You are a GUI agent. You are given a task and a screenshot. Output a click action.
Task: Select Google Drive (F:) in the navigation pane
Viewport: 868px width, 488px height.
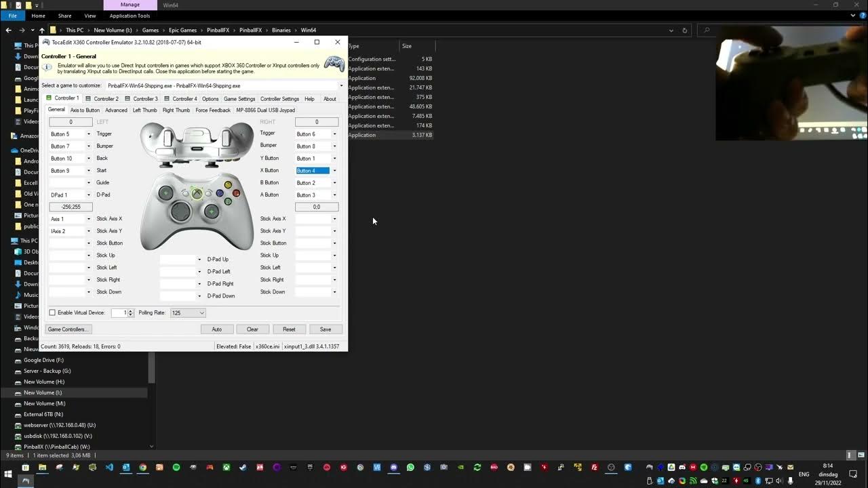(43, 360)
